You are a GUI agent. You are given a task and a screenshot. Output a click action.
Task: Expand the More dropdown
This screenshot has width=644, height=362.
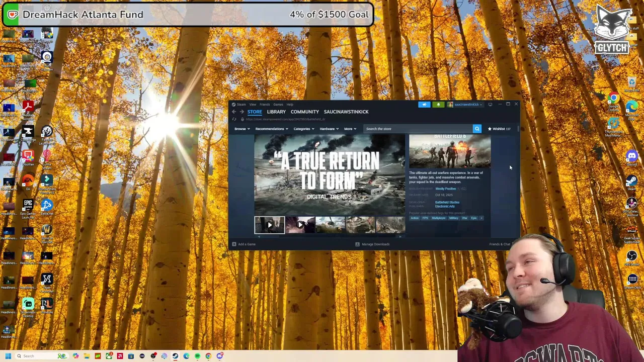350,129
